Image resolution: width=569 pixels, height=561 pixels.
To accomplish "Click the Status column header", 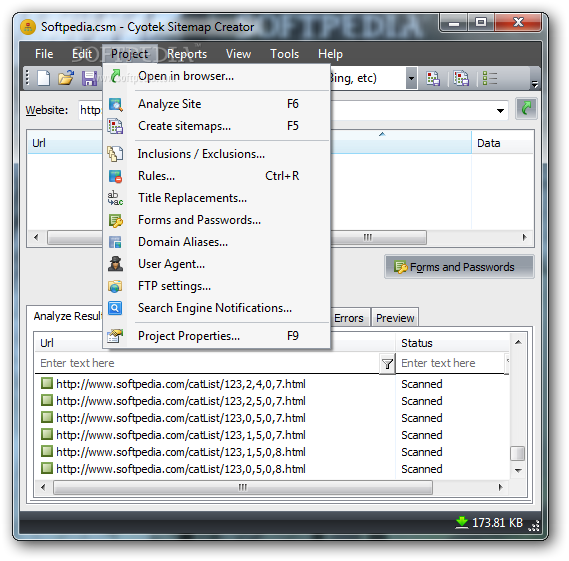I will (x=453, y=343).
